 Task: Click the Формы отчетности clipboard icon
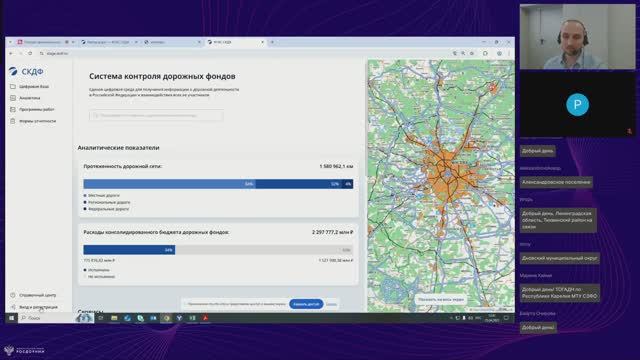pos(13,121)
